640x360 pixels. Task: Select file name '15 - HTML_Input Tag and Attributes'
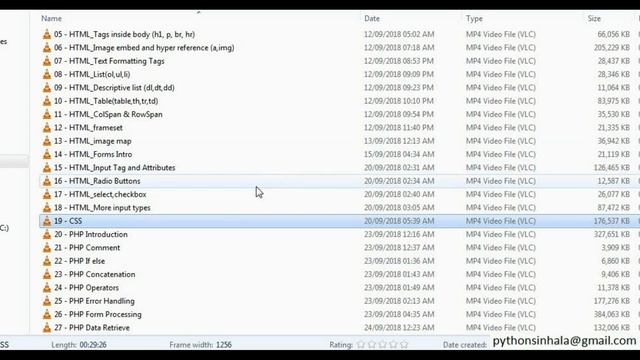pos(115,168)
